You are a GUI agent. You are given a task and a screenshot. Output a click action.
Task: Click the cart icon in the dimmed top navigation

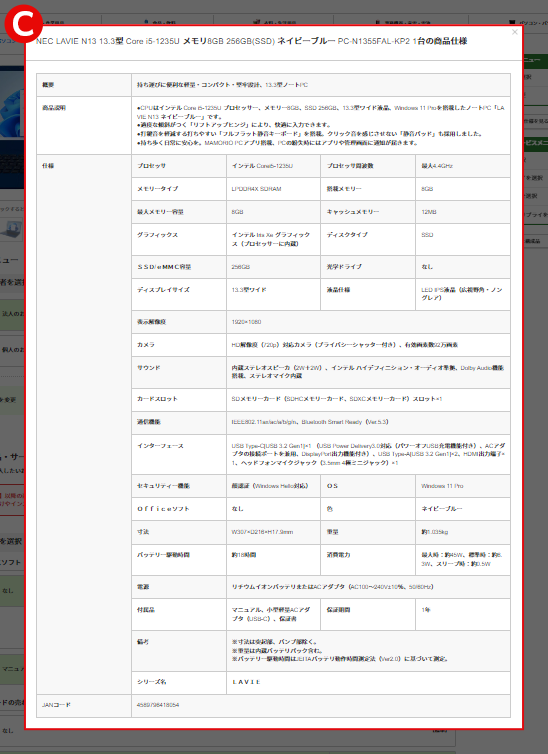coord(512,22)
